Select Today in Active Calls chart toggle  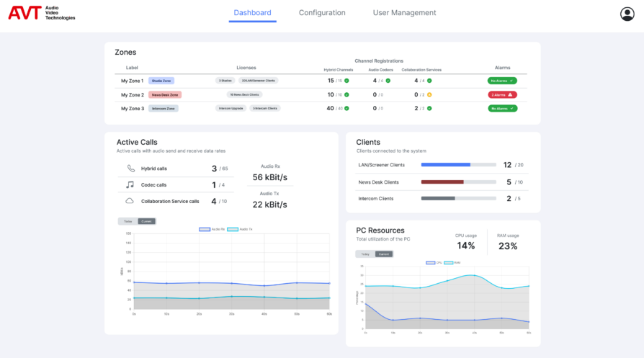pyautogui.click(x=128, y=221)
